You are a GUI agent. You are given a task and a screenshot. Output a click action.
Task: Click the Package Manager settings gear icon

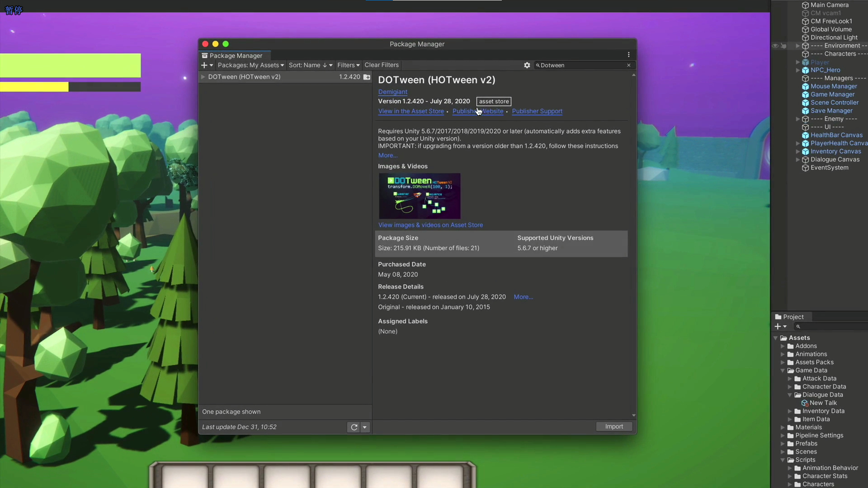[527, 65]
